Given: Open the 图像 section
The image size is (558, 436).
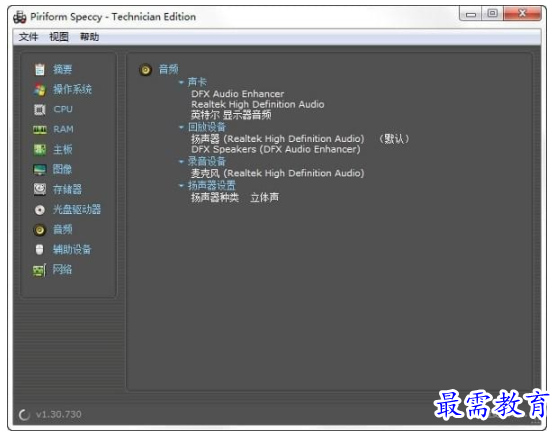Looking at the screenshot, I should tap(62, 169).
